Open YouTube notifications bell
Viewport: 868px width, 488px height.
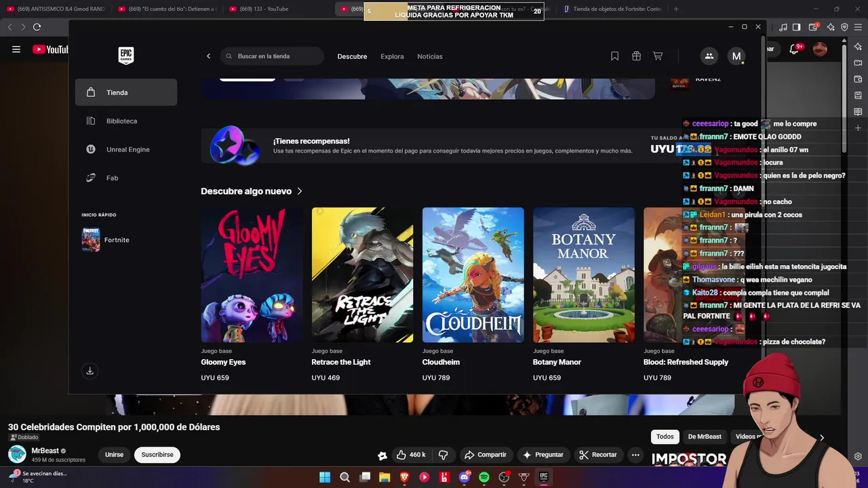click(795, 49)
